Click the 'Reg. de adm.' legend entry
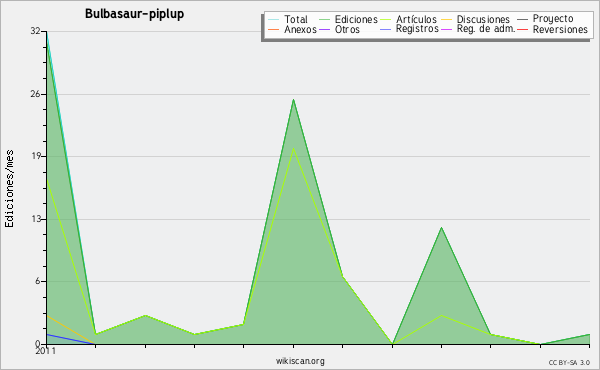 [478, 29]
